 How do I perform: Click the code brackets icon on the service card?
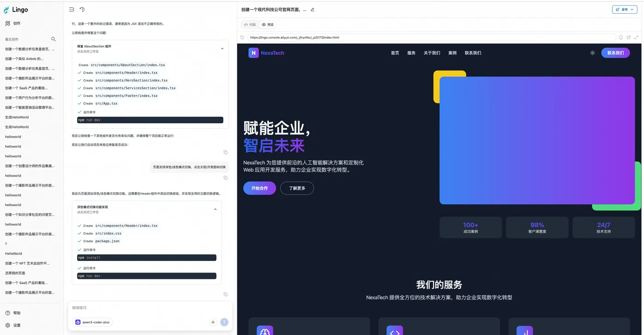[x=395, y=331]
